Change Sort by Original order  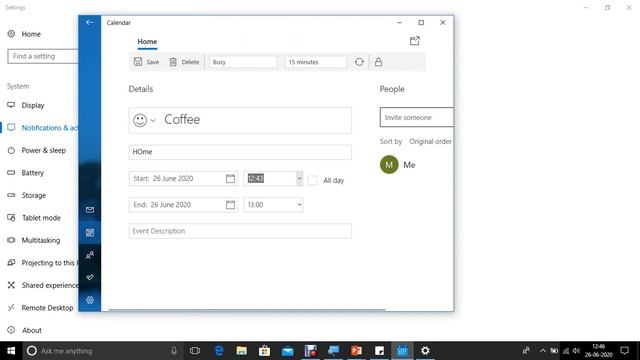(x=430, y=141)
